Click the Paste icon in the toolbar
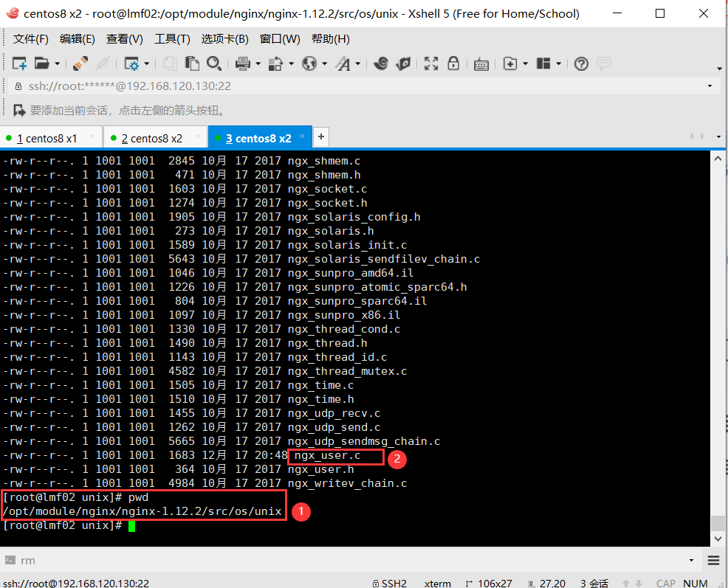 point(191,63)
